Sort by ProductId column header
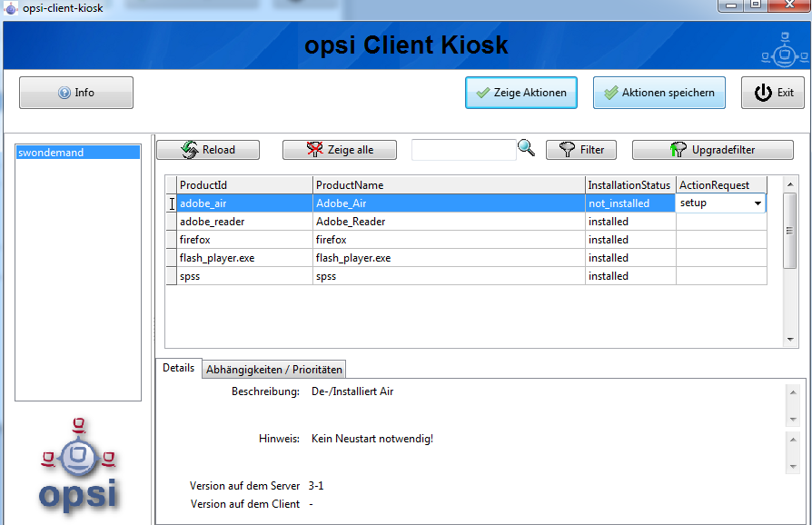 [x=244, y=184]
